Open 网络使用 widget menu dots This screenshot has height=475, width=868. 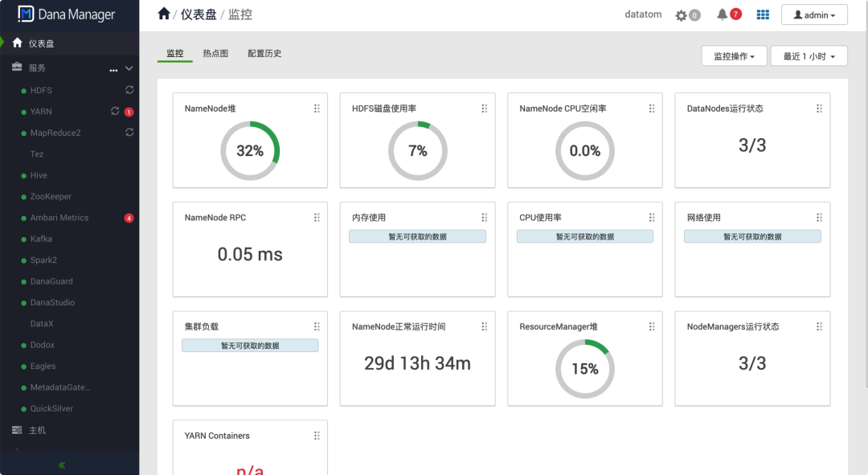point(819,218)
